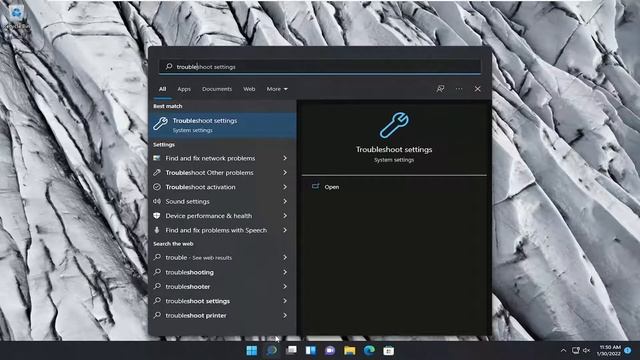Open the Widgets taskbar icon
Screen dimensions: 640x360
(x=311, y=351)
